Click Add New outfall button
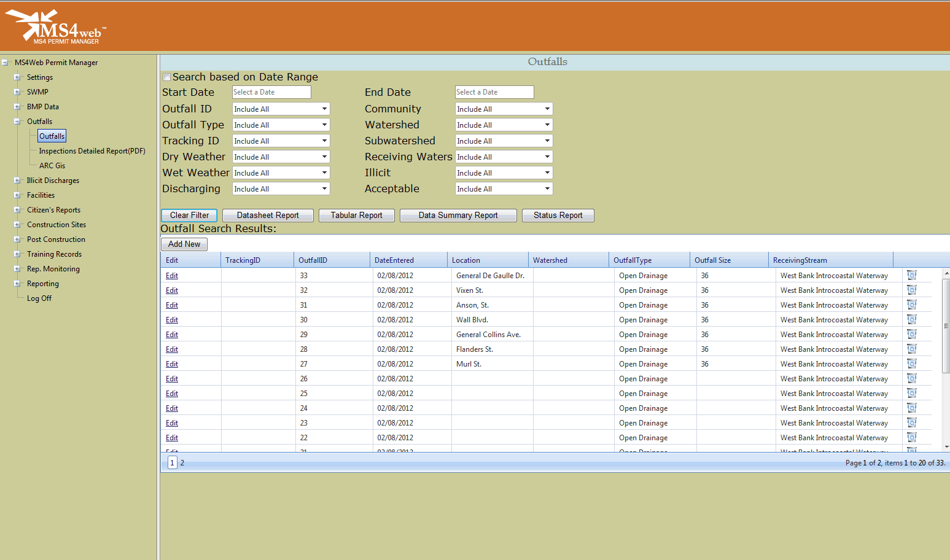Viewport: 950px width, 560px height. [x=184, y=244]
